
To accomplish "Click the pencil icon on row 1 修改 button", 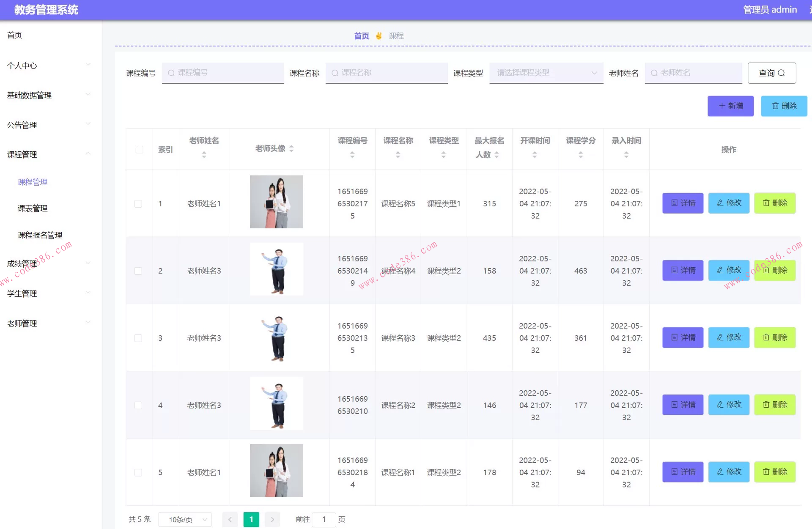I will (x=720, y=203).
